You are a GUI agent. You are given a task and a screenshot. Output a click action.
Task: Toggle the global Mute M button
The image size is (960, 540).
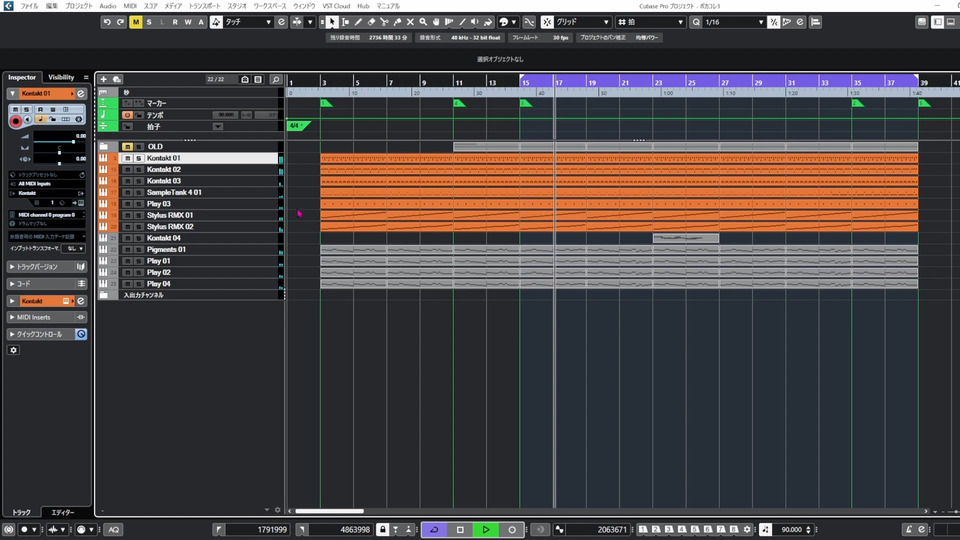(x=136, y=22)
